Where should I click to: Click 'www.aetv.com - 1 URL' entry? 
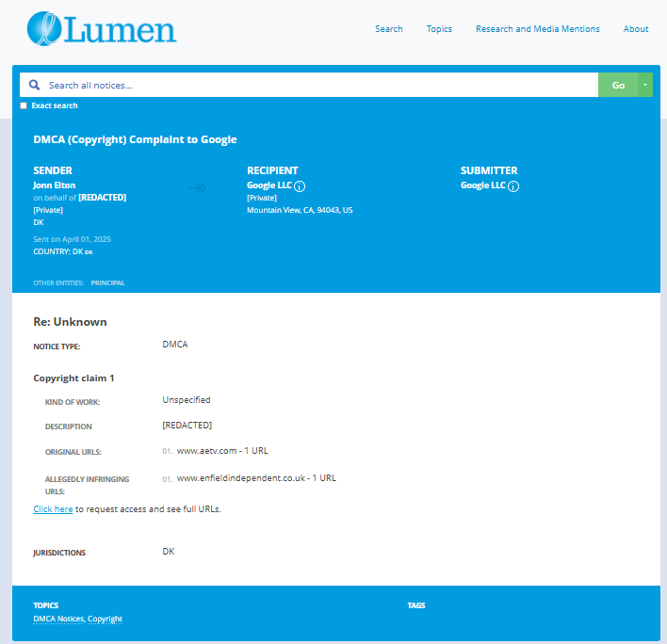coord(222,451)
